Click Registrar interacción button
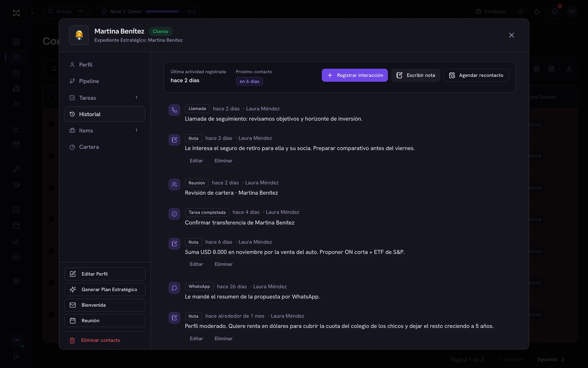This screenshot has width=588, height=368. coord(355,75)
